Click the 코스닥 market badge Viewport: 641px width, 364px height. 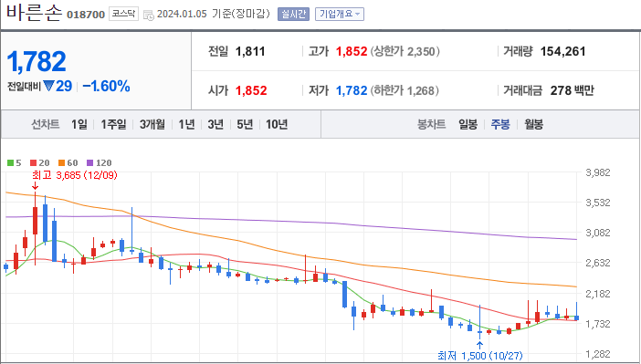pos(123,14)
